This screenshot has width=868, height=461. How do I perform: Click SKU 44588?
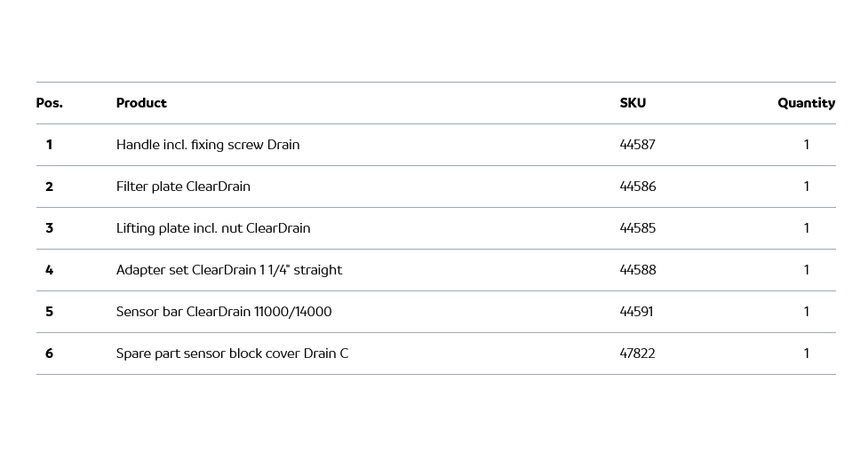(x=638, y=270)
